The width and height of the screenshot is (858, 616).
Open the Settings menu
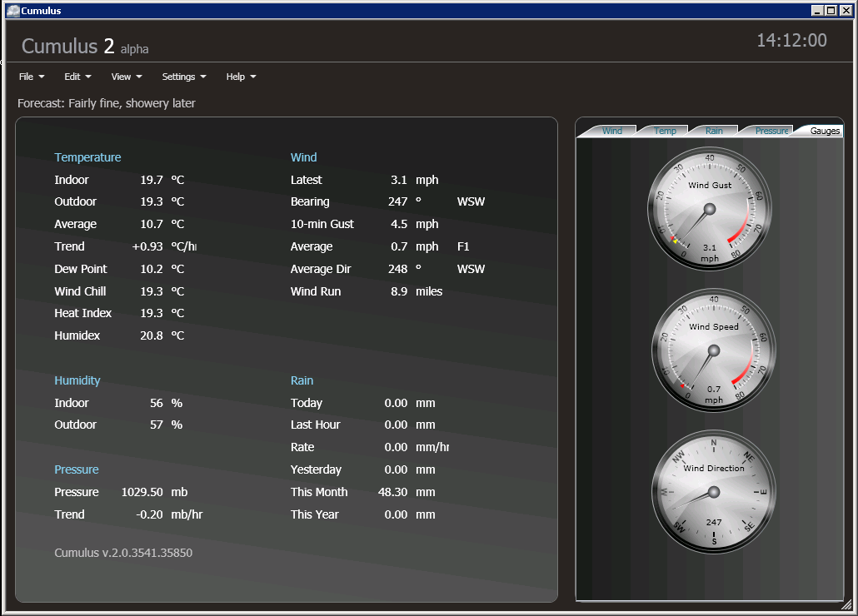pos(184,77)
